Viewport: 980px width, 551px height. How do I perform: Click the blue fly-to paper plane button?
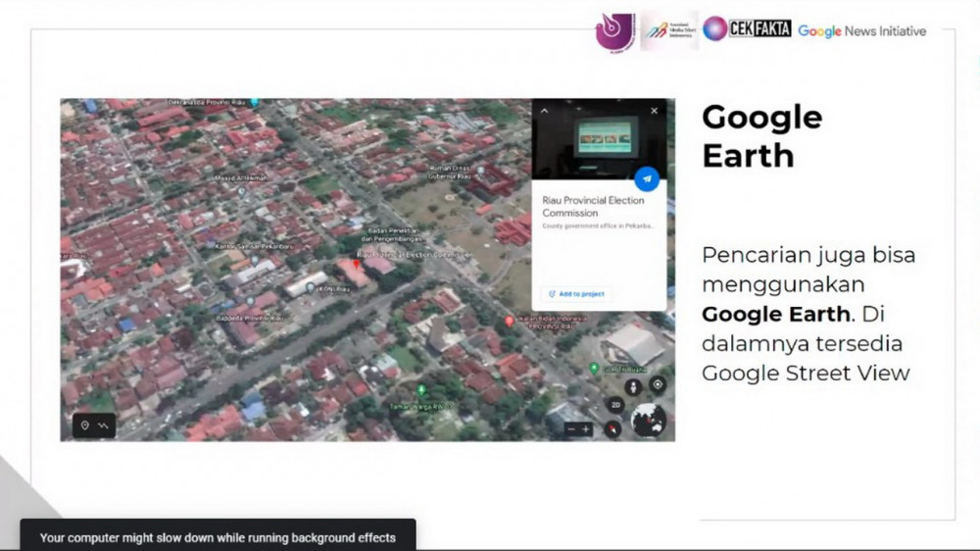(647, 179)
